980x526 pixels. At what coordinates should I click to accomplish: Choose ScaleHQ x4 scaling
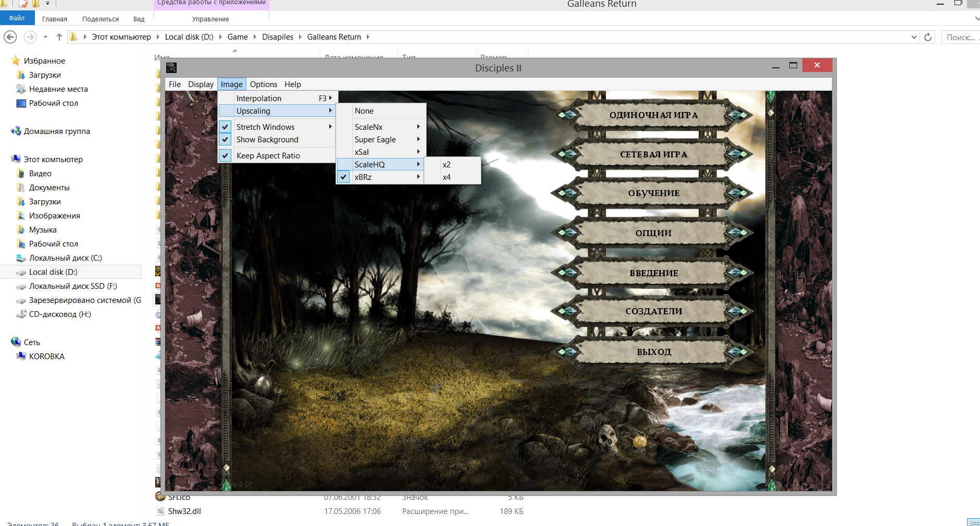click(453, 177)
